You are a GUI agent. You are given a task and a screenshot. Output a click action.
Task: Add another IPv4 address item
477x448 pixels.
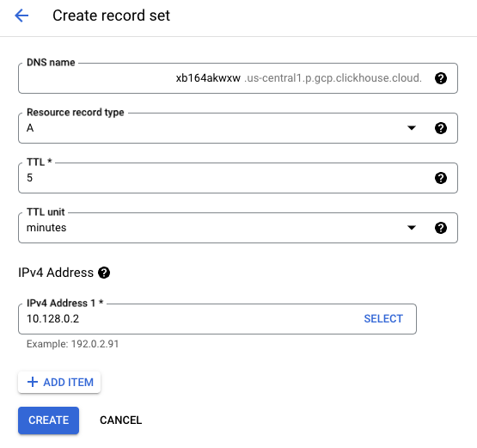click(59, 383)
